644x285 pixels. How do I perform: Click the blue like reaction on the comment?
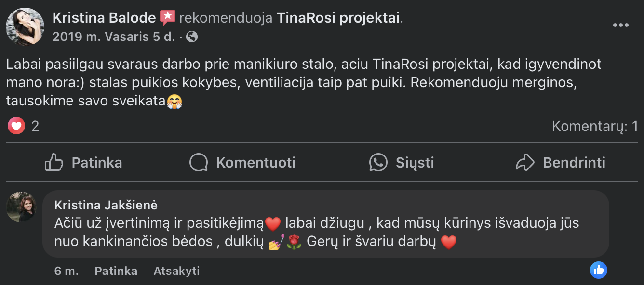tap(599, 270)
